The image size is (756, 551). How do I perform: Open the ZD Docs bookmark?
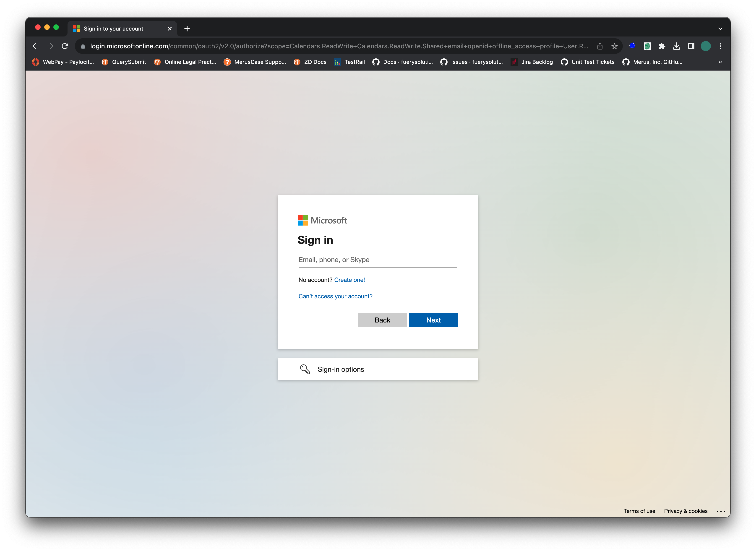click(310, 62)
